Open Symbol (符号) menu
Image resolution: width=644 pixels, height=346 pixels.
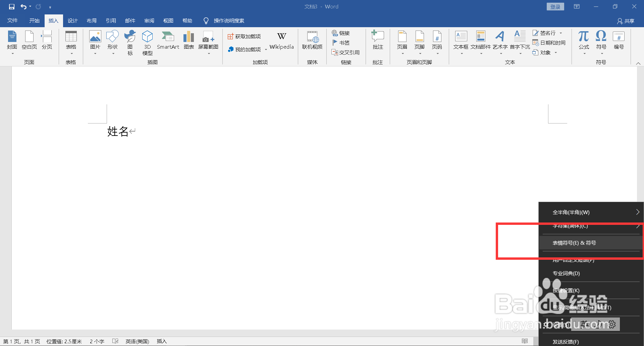[601, 43]
